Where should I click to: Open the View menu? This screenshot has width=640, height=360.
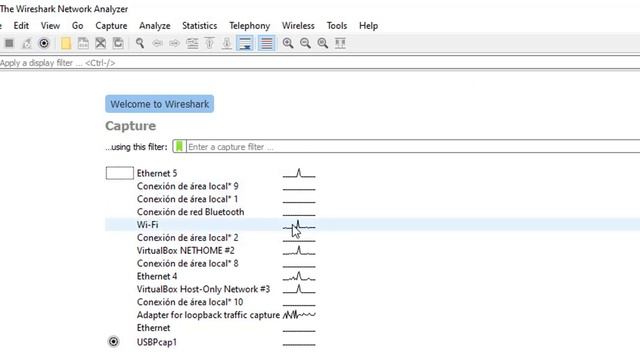pos(50,26)
